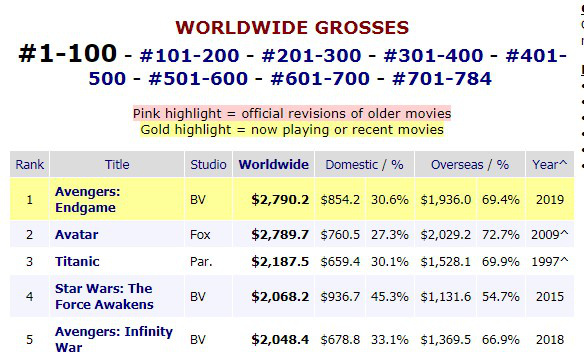584x360 pixels.
Task: Sort table by Rank column header
Action: 29,165
